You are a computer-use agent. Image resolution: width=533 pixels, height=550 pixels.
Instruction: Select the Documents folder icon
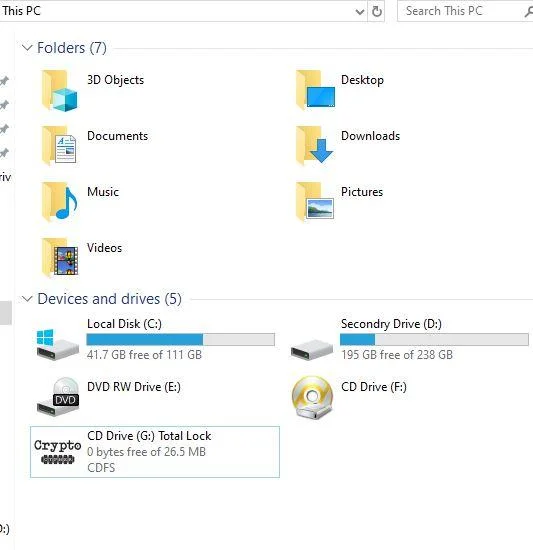[x=59, y=146]
